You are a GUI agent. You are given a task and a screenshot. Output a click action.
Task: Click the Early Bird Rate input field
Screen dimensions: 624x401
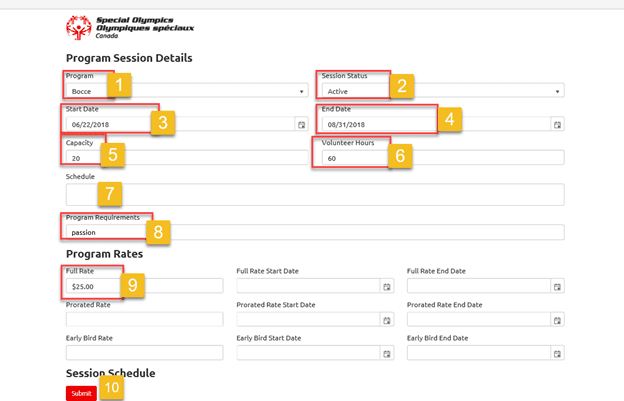(144, 353)
